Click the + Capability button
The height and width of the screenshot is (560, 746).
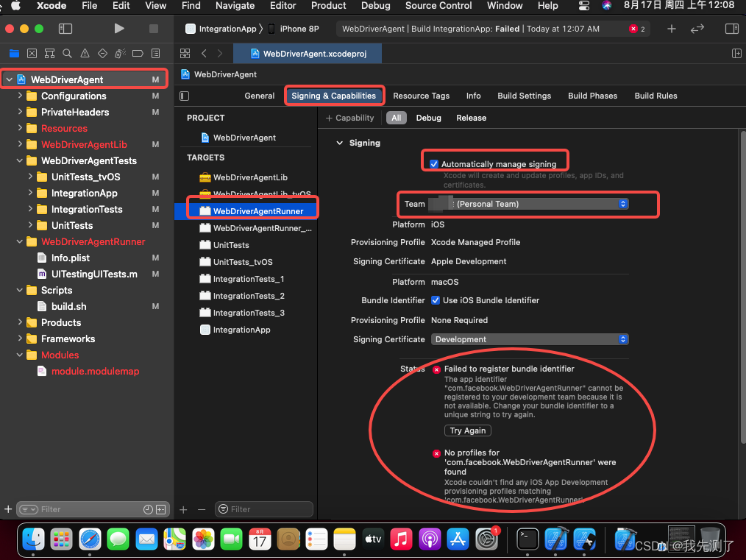[x=349, y=118]
